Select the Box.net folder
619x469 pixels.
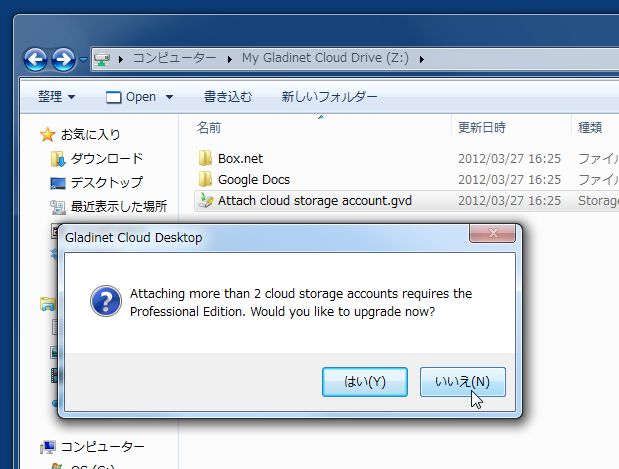point(240,159)
